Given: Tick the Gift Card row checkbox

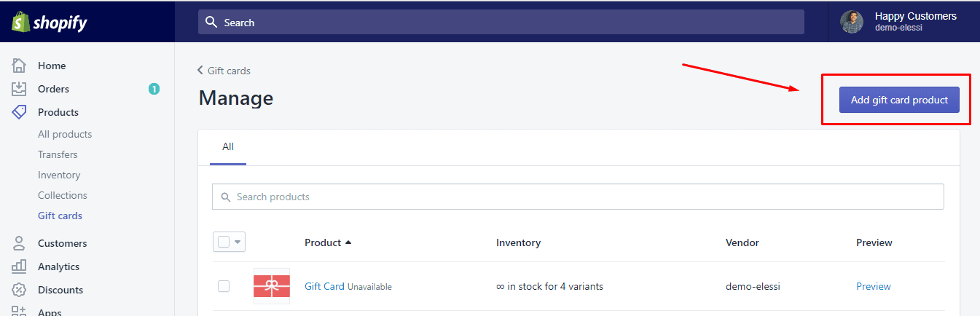Looking at the screenshot, I should [224, 286].
